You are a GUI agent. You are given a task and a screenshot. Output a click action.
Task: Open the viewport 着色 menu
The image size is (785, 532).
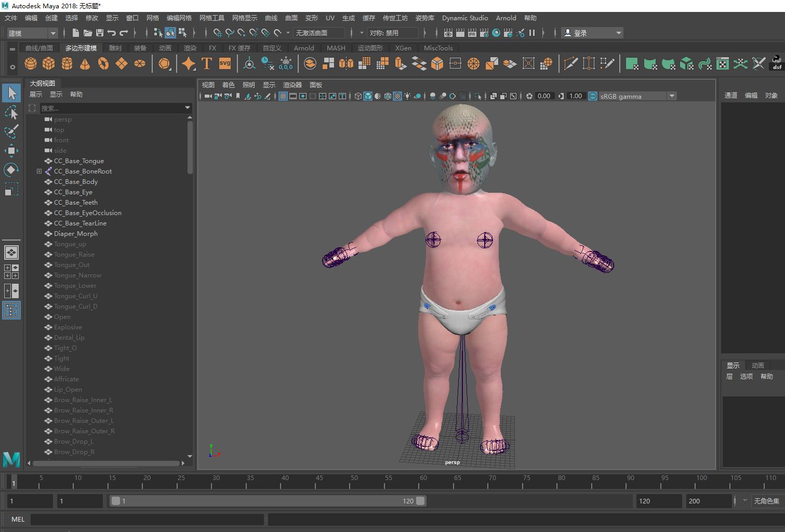tap(229, 85)
